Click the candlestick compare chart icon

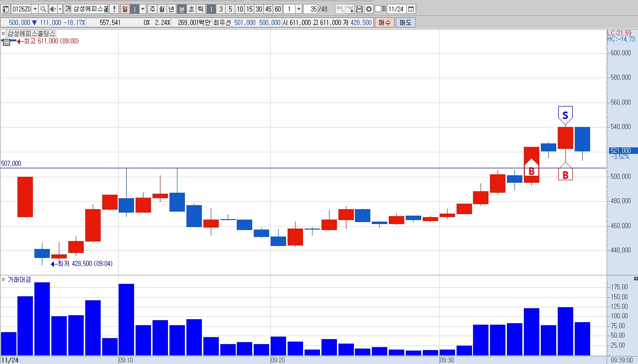pos(340,9)
